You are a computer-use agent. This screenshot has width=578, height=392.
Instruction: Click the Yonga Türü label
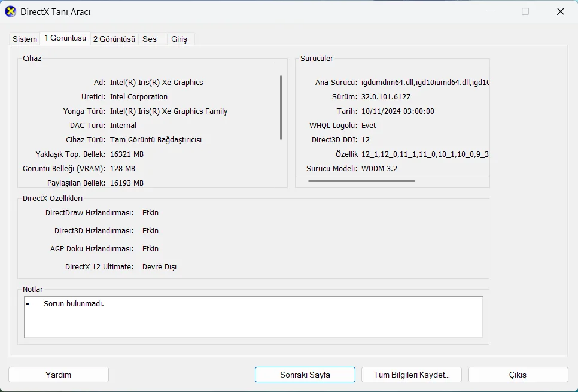click(x=84, y=111)
